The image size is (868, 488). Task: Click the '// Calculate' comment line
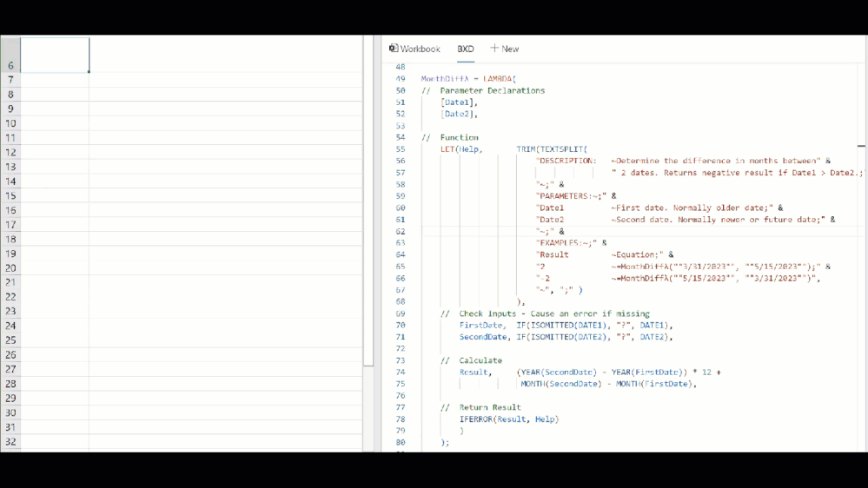tap(471, 360)
